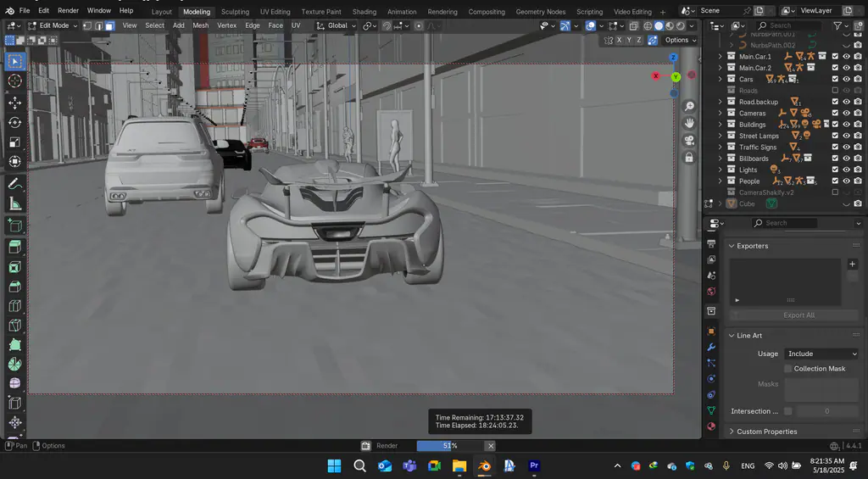The height and width of the screenshot is (479, 868).
Task: Open the Options dropdown in viewport header
Action: 681,40
